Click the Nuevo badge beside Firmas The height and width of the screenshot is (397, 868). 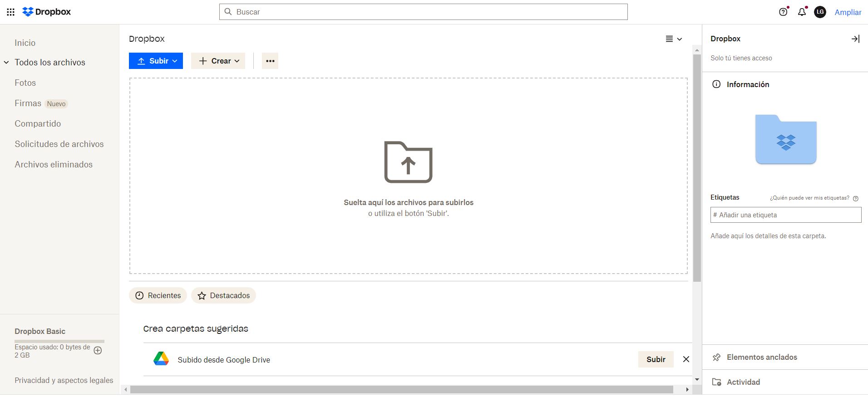tap(56, 104)
